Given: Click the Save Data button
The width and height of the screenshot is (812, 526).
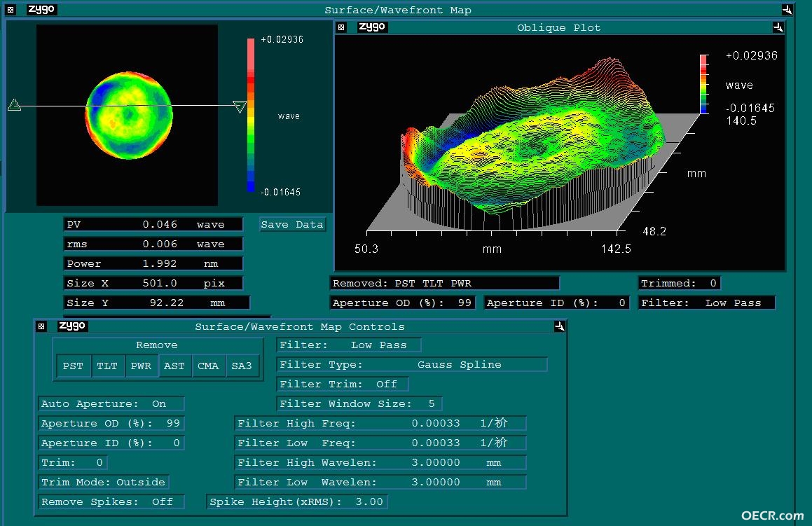Looking at the screenshot, I should tap(293, 224).
